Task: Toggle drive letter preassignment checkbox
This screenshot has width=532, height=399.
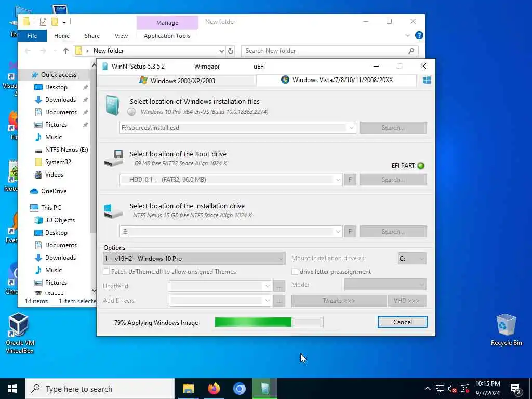Action: click(295, 271)
